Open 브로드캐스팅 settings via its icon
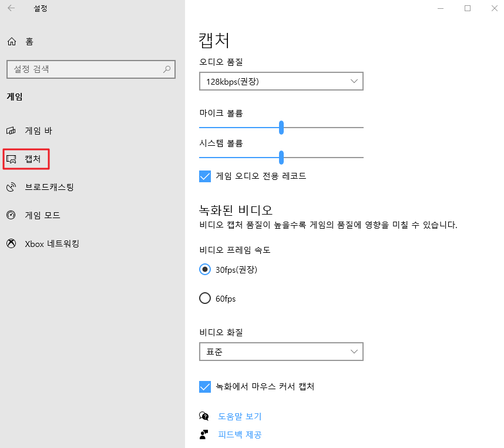The height and width of the screenshot is (448, 504). 11,187
